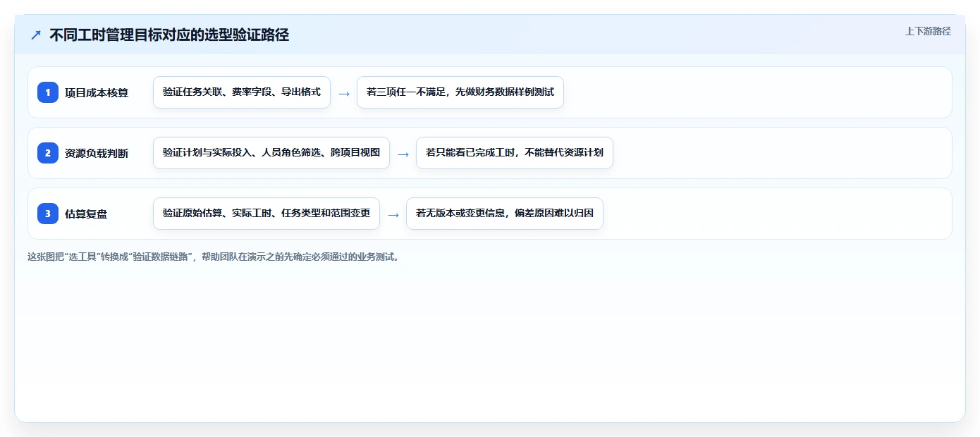The width and height of the screenshot is (980, 437).
Task: Click the 验证计划与实际投入 box
Action: click(x=271, y=153)
